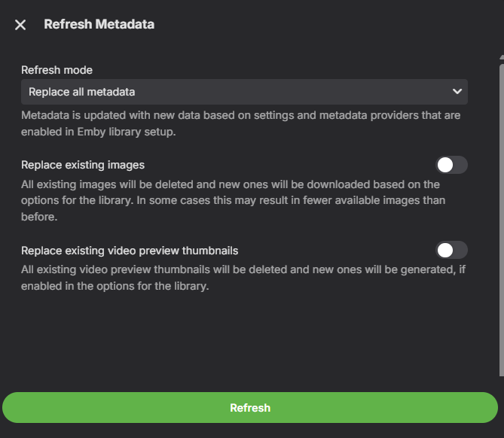Click 'Replace existing video preview thumbnails' label
Viewport: 504px width, 438px height.
[x=130, y=251]
